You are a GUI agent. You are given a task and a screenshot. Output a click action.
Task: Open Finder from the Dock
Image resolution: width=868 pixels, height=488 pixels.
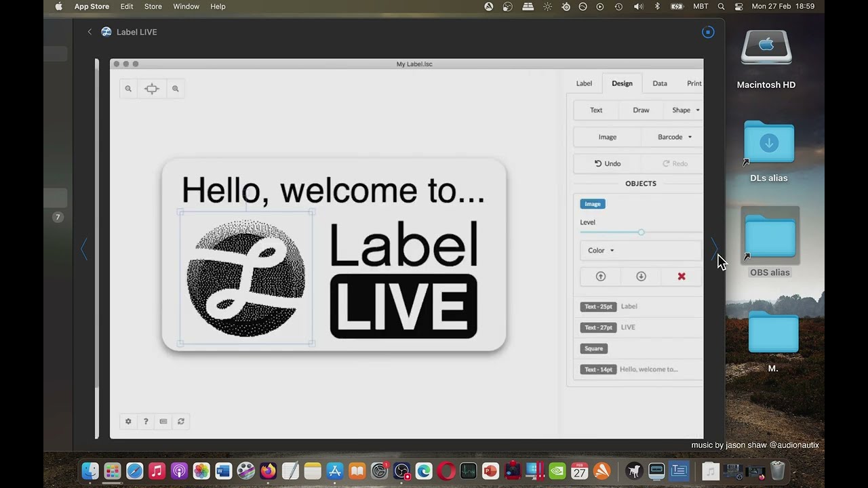click(90, 470)
